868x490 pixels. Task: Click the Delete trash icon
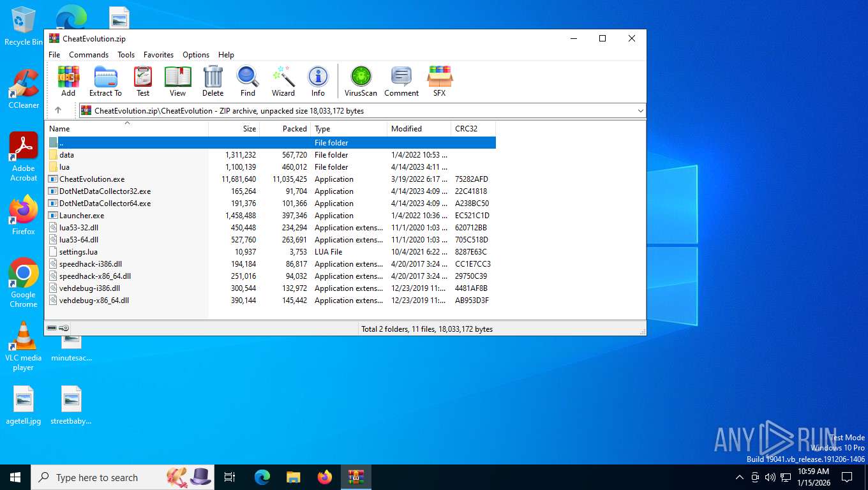pyautogui.click(x=213, y=81)
